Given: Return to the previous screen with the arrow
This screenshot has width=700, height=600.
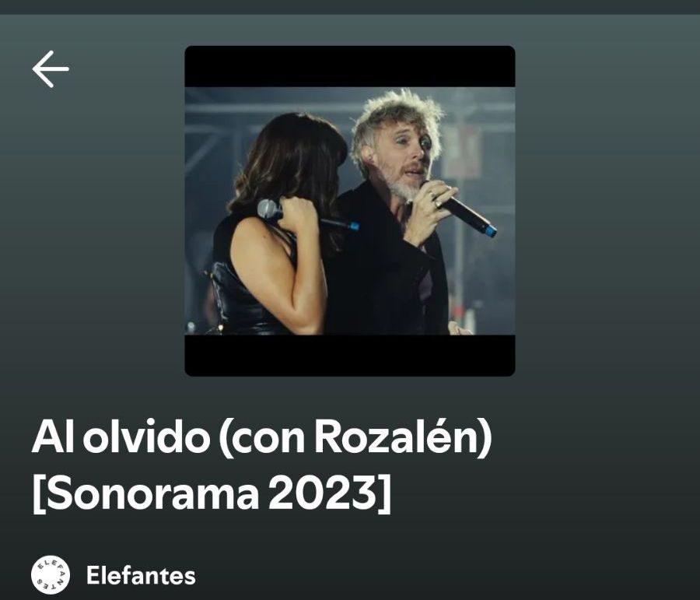Looking at the screenshot, I should (x=51, y=68).
